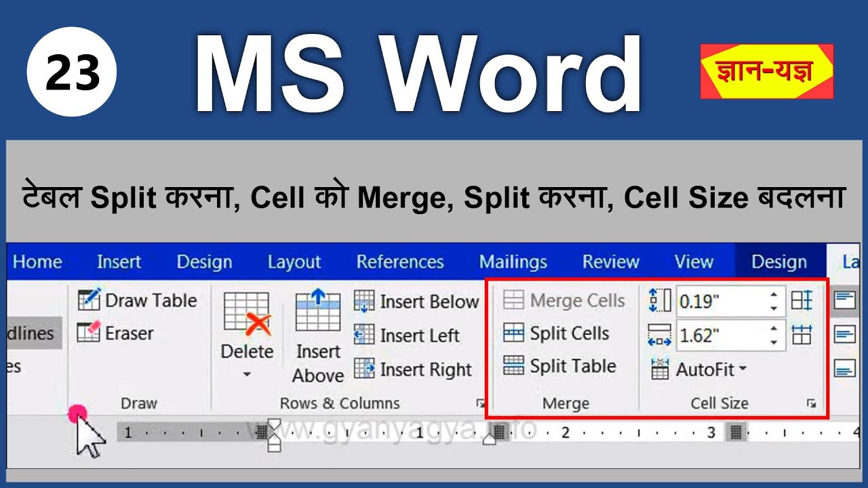
Task: Decrease the row height with down stepper
Action: tap(774, 308)
